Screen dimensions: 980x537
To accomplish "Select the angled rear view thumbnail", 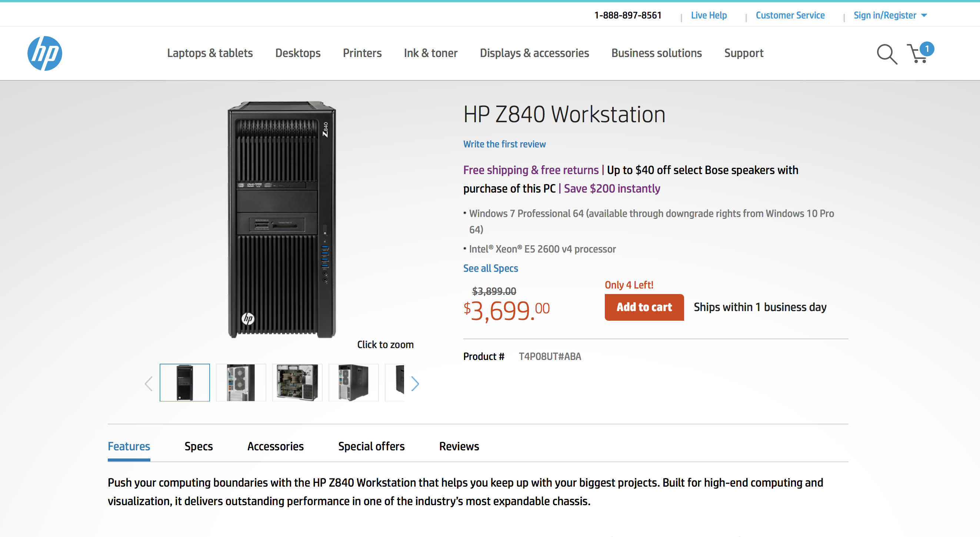I will 353,382.
